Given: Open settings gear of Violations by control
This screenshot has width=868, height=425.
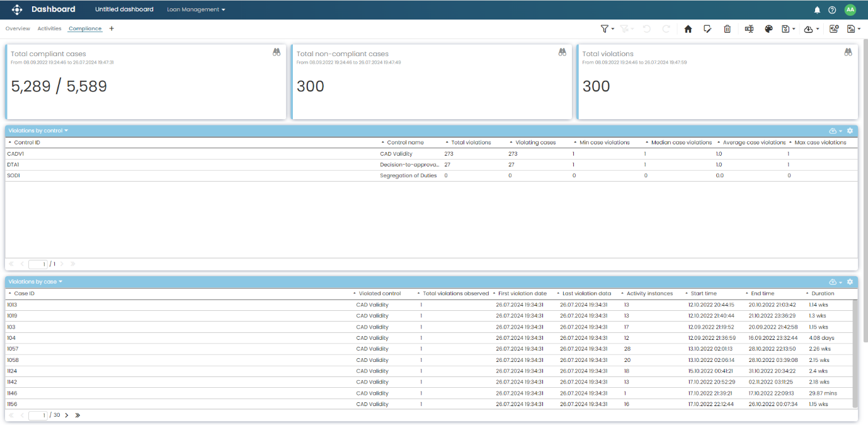Looking at the screenshot, I should point(850,131).
